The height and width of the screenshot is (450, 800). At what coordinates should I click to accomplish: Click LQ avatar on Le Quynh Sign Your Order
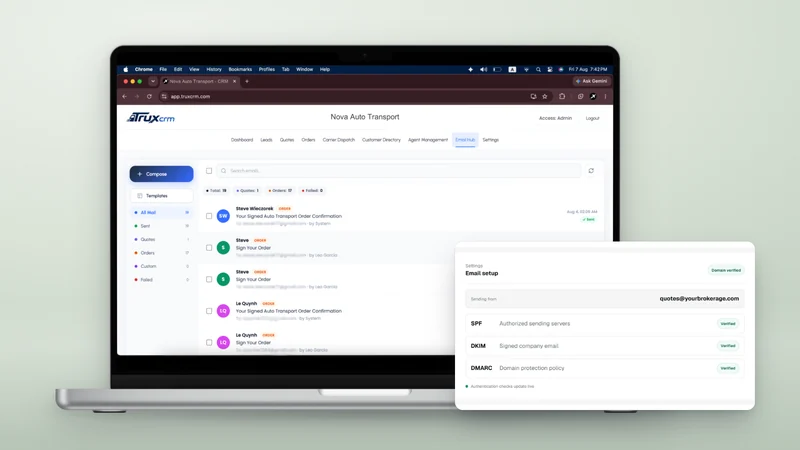223,342
